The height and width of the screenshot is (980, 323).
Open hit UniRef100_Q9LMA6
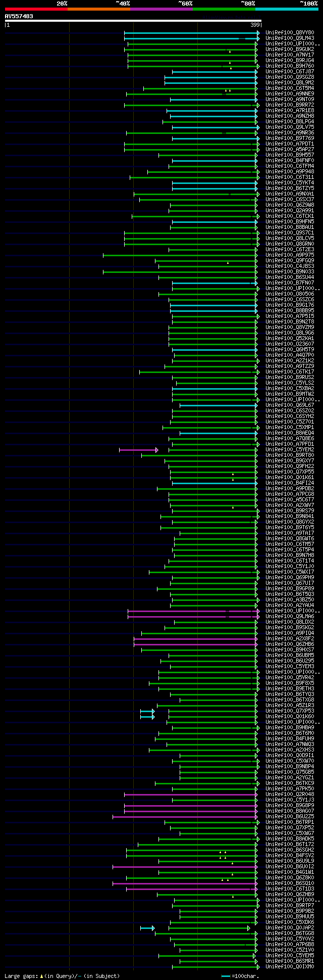[290, 617]
